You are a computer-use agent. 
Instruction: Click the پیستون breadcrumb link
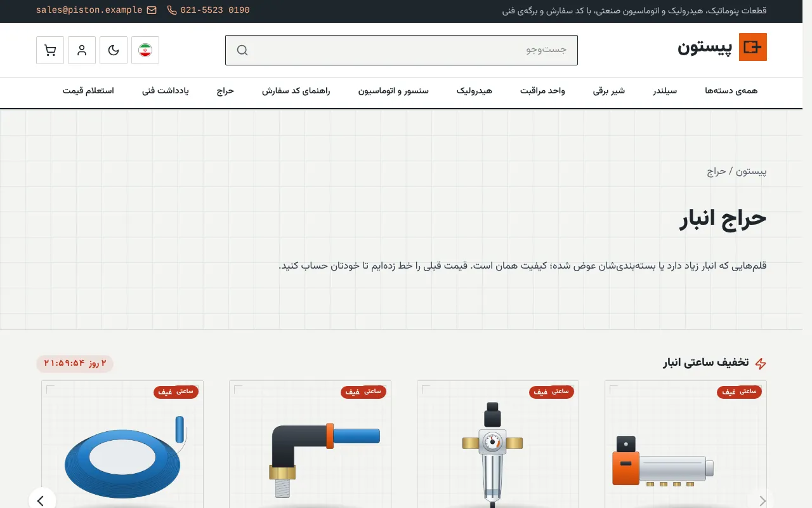click(x=751, y=171)
